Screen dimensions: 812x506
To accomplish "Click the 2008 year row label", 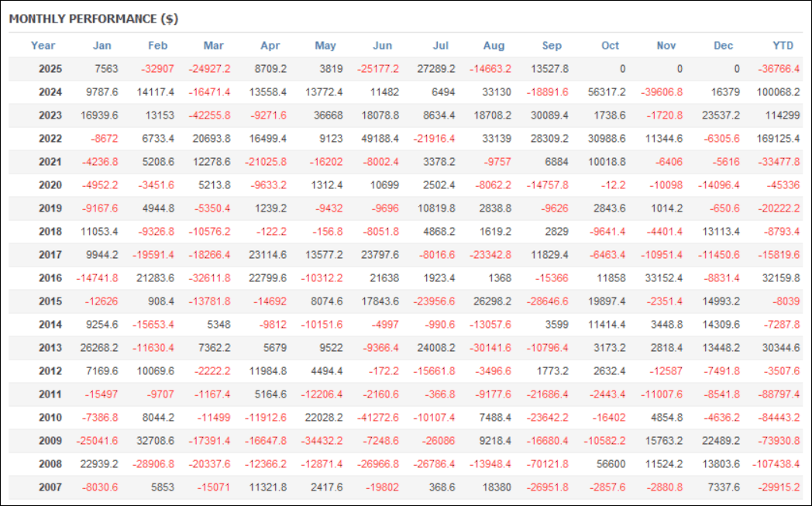I will coord(50,464).
